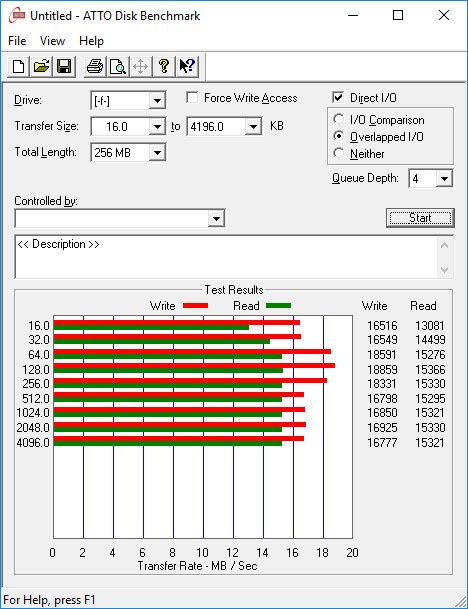Image resolution: width=468 pixels, height=609 pixels.
Task: Expand the maximum Transfer Size 4196.0 dropdown
Action: [x=253, y=127]
